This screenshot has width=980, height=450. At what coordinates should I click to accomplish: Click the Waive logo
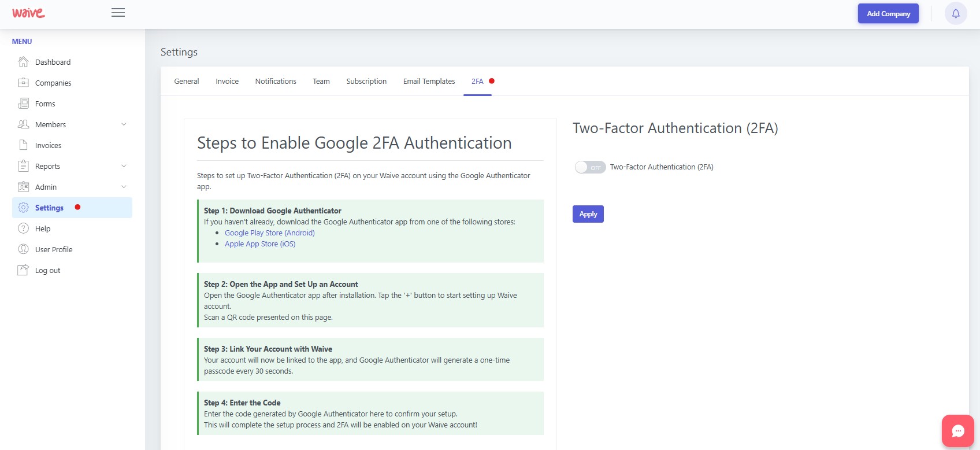[x=28, y=13]
